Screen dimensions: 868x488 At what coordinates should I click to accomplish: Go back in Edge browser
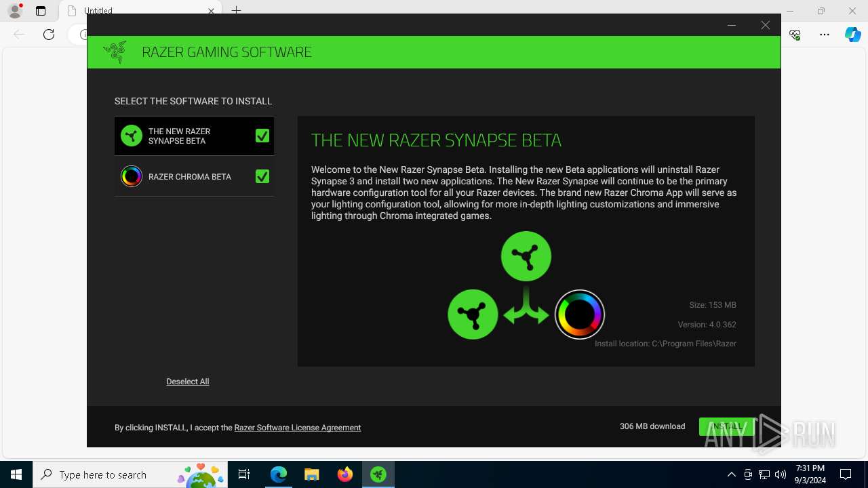(19, 35)
